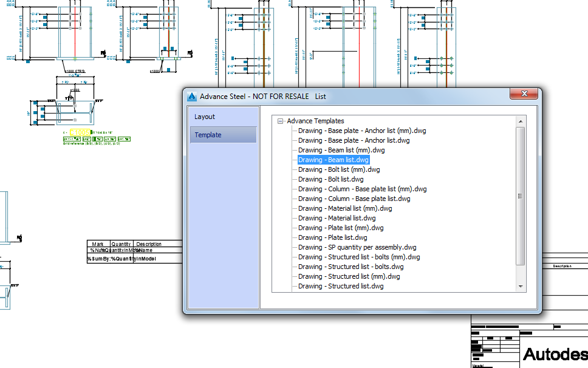Pick the highlighted Drawing - Beam list.dwg
The width and height of the screenshot is (588, 368).
(333, 160)
